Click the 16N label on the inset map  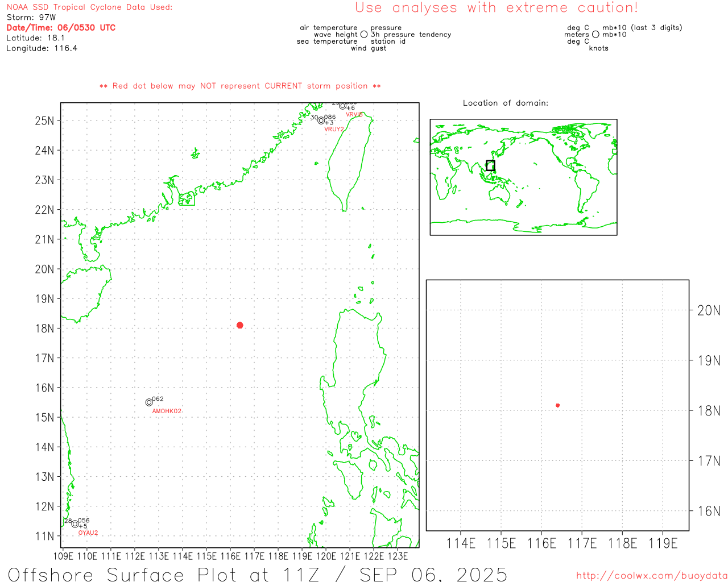click(709, 511)
